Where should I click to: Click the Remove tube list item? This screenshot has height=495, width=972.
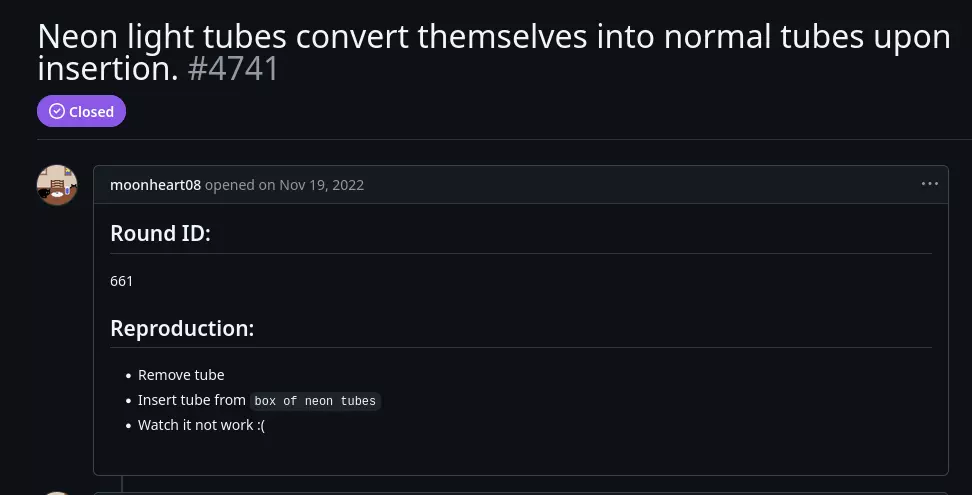pyautogui.click(x=181, y=375)
